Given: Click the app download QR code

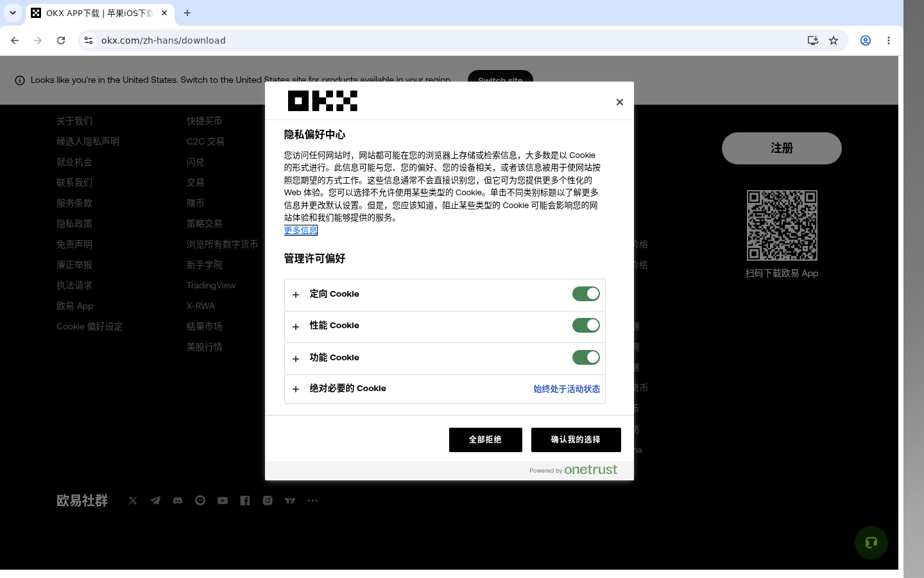Looking at the screenshot, I should 782,225.
